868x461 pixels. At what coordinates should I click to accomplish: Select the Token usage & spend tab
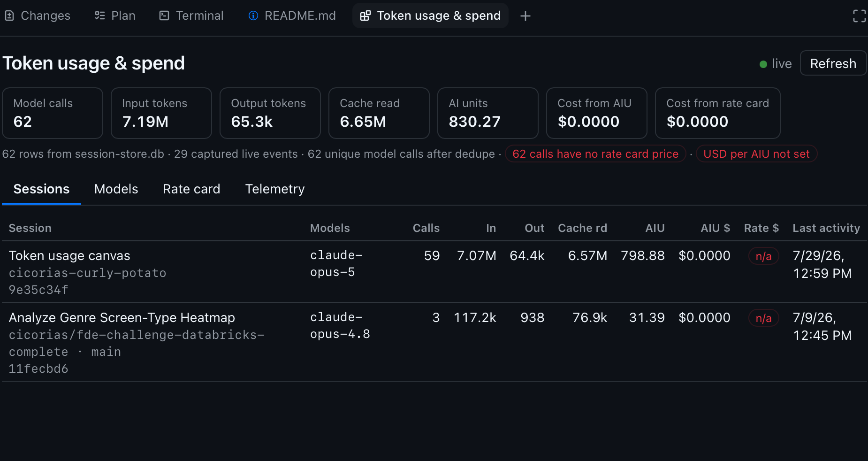coord(430,16)
